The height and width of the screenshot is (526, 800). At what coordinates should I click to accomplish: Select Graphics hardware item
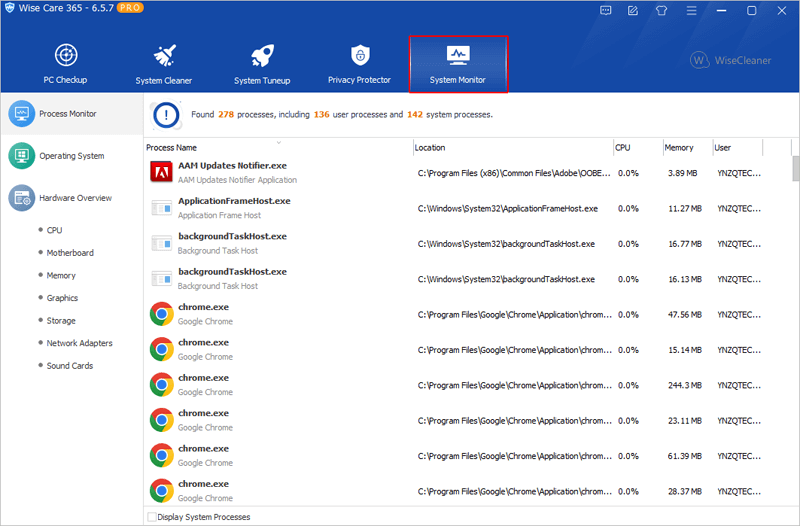(62, 297)
